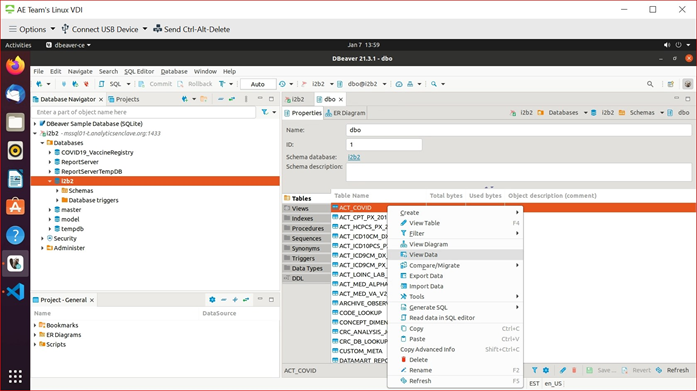Select Generate SQL in context menu
Viewport: 697px width, 391px height.
[455, 307]
